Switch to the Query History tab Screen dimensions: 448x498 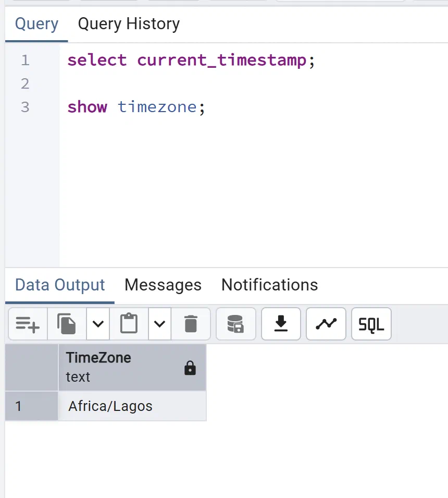[x=129, y=24]
